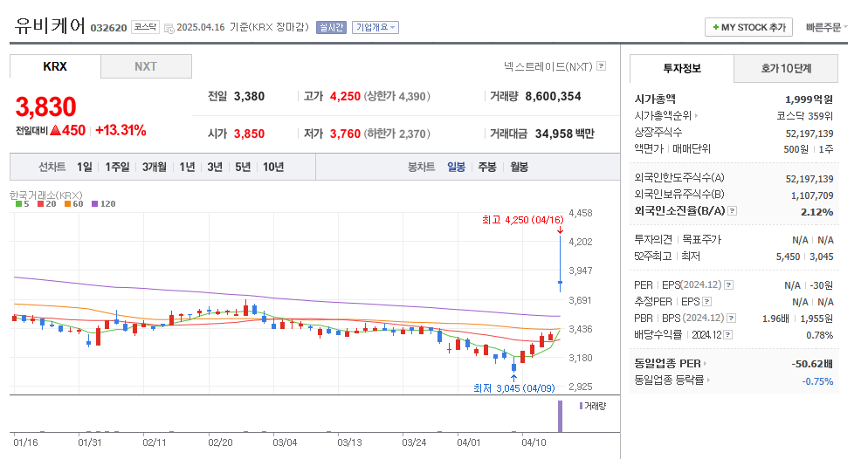Click help icon next to BPS(2024.12)
This screenshot has height=459, width=868.
pyautogui.click(x=731, y=318)
